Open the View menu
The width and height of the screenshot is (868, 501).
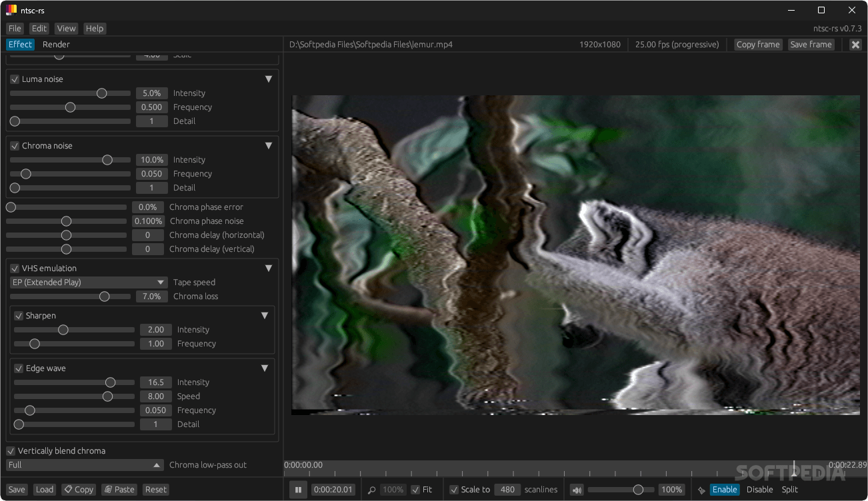pos(65,28)
